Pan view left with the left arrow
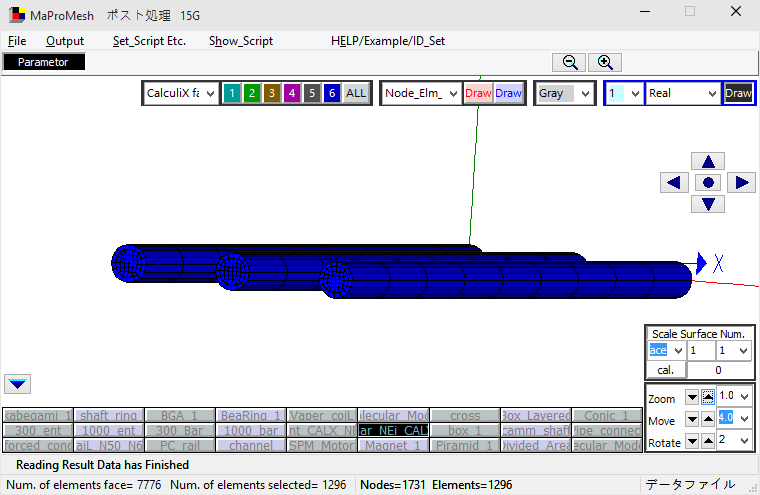Image resolution: width=760 pixels, height=495 pixels. click(x=674, y=183)
